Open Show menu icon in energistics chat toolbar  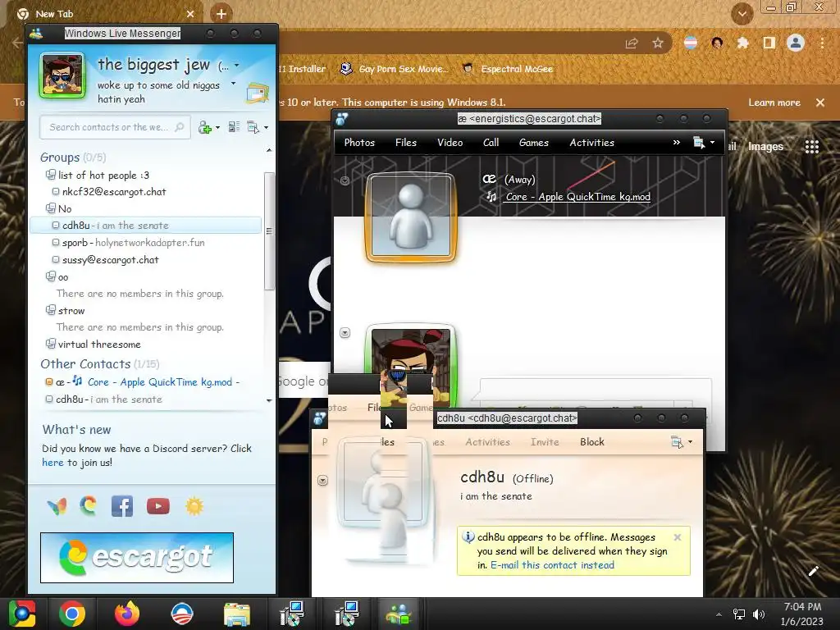[x=699, y=143]
